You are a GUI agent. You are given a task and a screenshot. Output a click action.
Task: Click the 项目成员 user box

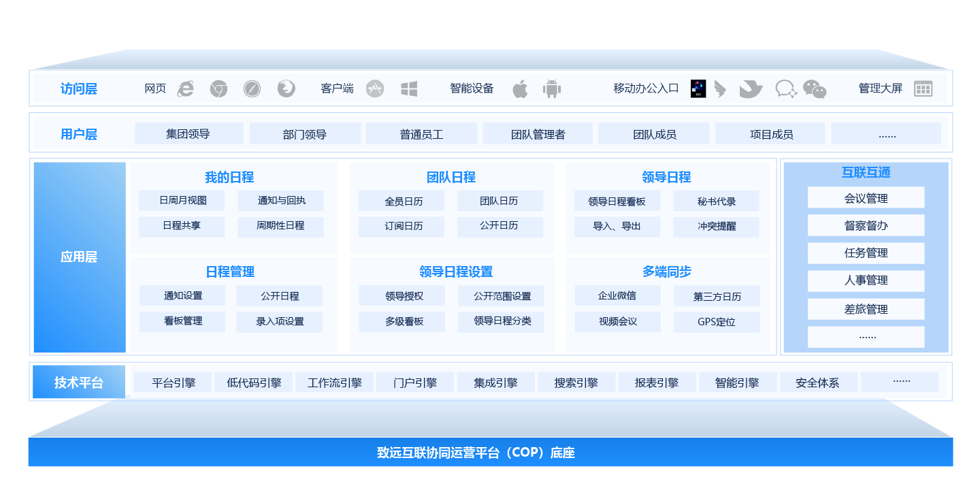click(771, 133)
